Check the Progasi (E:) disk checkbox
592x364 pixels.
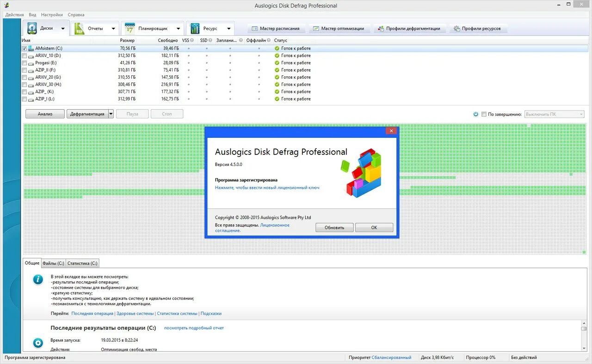point(25,63)
